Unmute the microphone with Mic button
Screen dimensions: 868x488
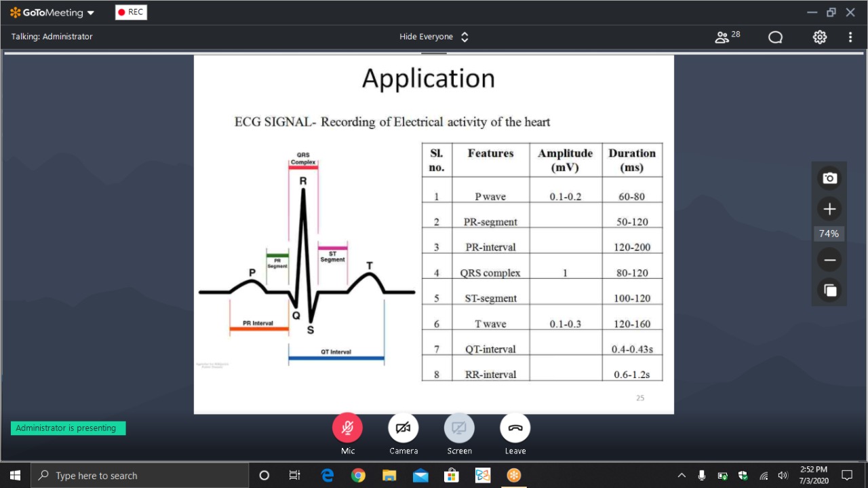(x=347, y=428)
